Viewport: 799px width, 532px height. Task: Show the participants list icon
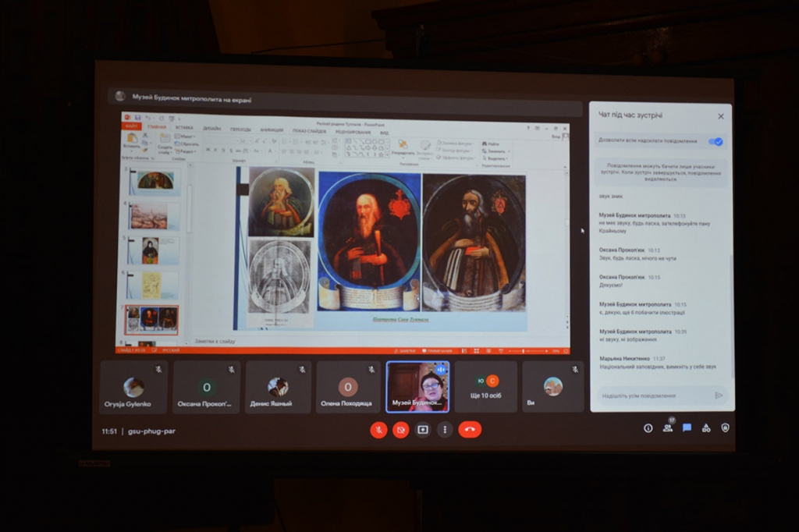668,428
